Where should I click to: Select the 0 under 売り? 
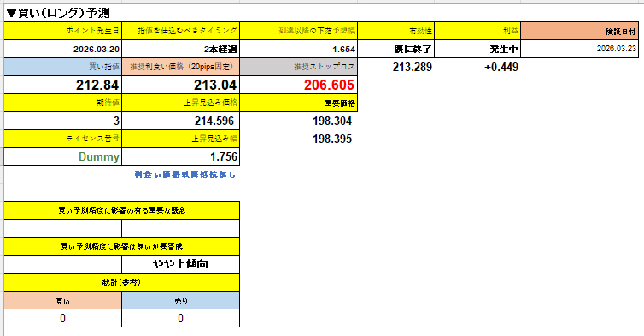[x=181, y=318]
